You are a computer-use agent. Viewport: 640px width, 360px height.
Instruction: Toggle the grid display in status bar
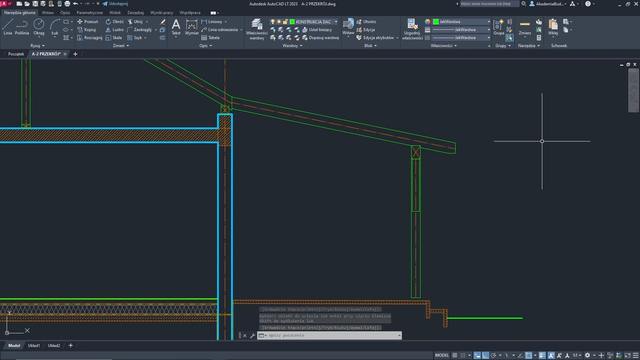[x=454, y=356]
